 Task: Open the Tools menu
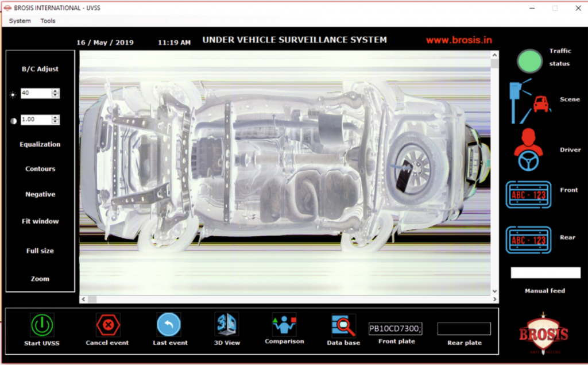pyautogui.click(x=48, y=21)
